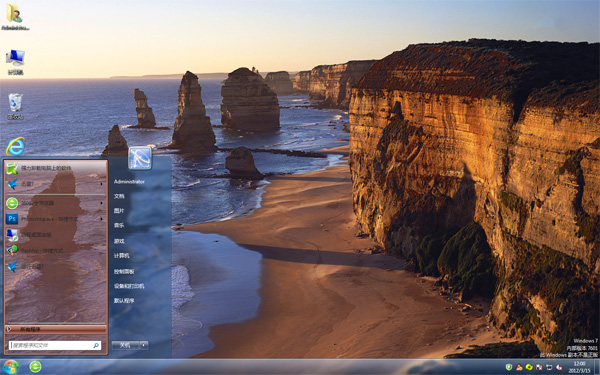Open the Administrator user folder link
Screen dimensions: 600x375
point(129,182)
